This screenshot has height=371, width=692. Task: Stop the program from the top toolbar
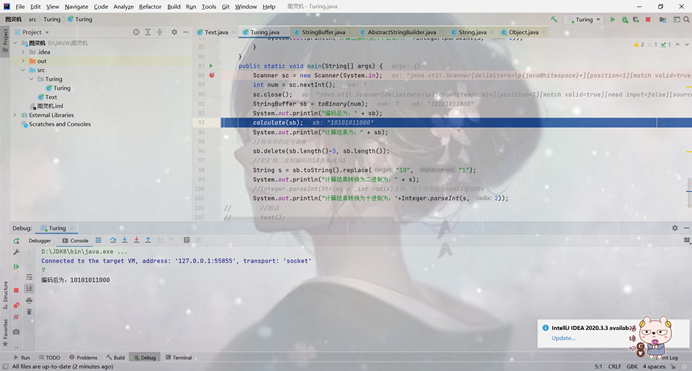pos(648,19)
